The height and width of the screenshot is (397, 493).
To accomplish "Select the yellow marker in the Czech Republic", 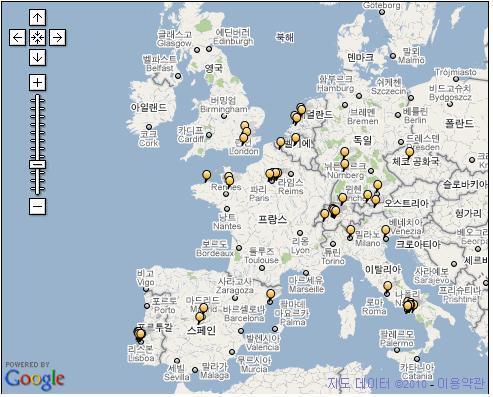I will point(409,153).
